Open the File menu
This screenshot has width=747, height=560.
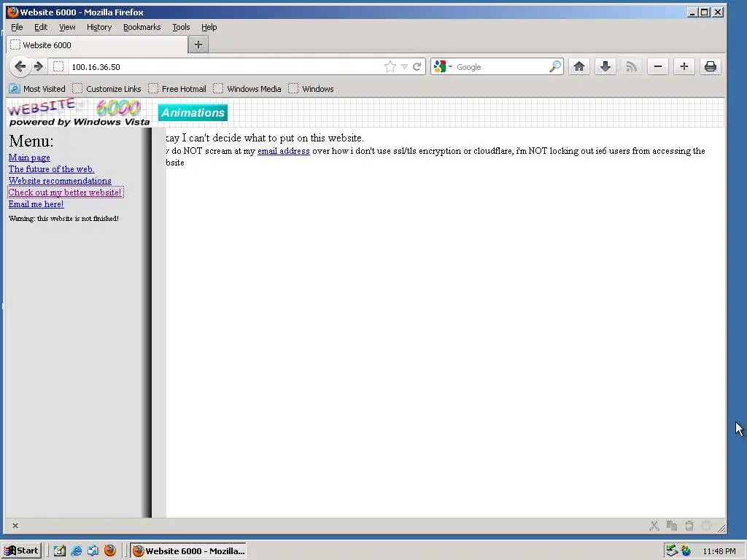point(17,27)
